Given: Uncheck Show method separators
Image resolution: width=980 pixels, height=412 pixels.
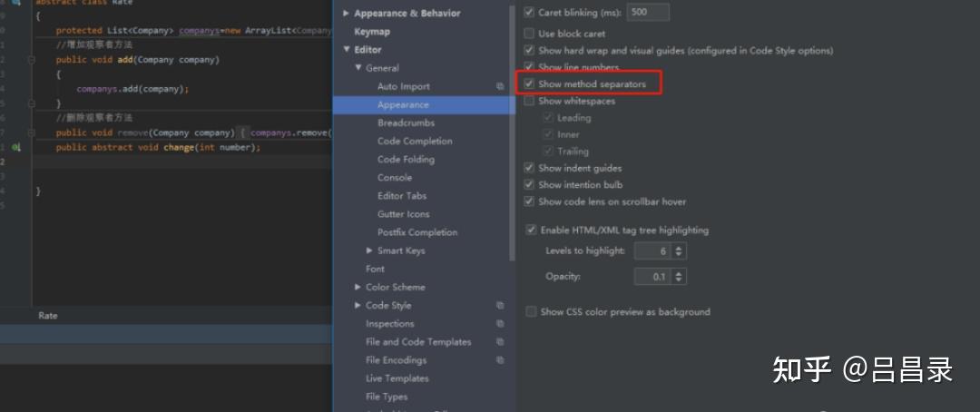Looking at the screenshot, I should pos(530,84).
